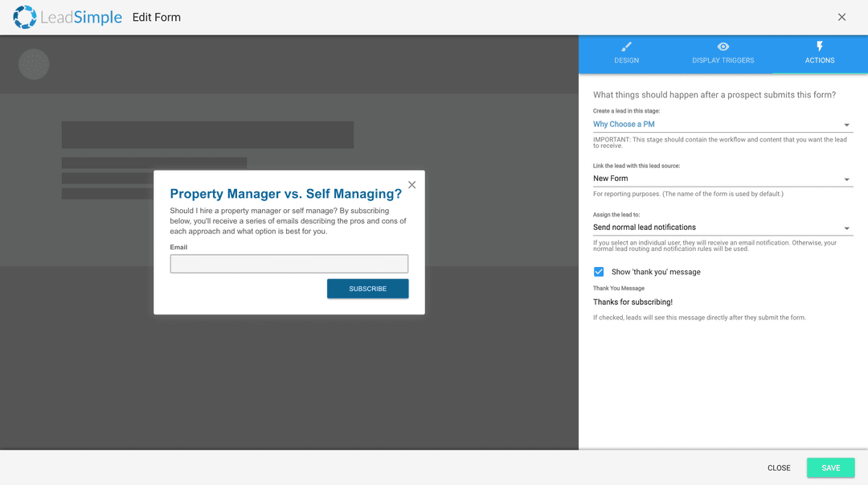Save the form with the Save button

coord(830,468)
